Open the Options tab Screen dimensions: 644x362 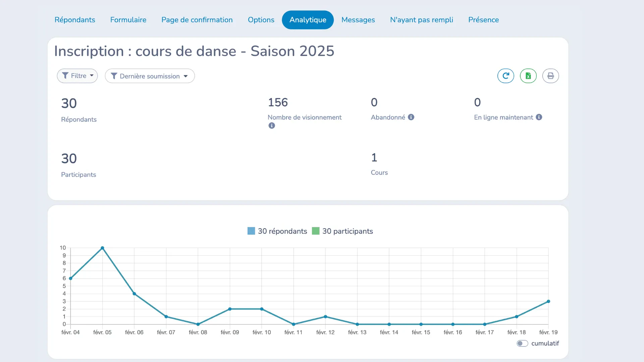pos(261,20)
